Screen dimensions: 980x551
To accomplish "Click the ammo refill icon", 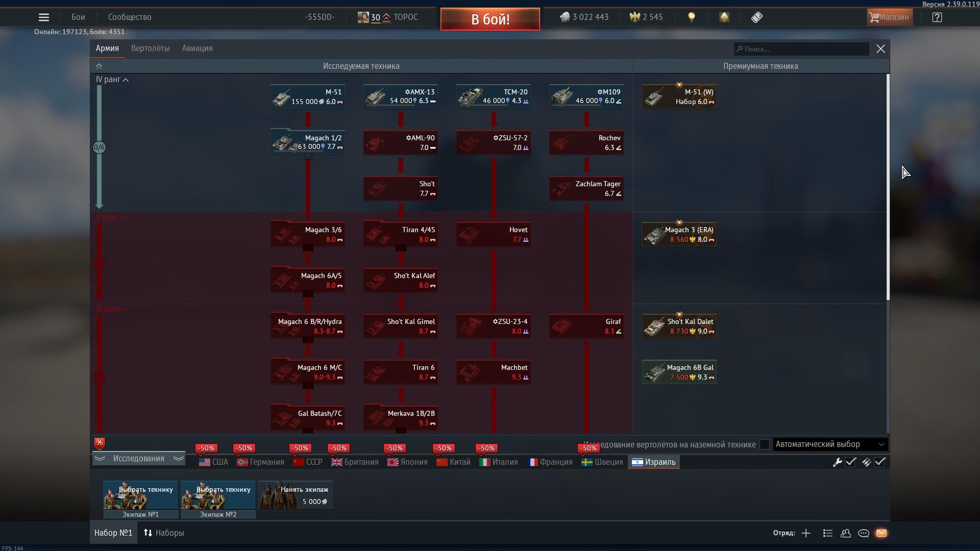I will 866,462.
